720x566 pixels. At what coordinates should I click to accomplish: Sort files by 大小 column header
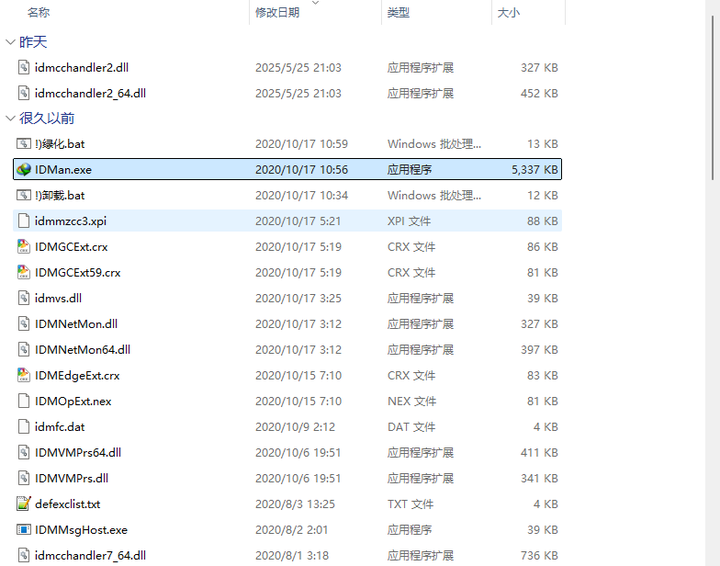(508, 13)
